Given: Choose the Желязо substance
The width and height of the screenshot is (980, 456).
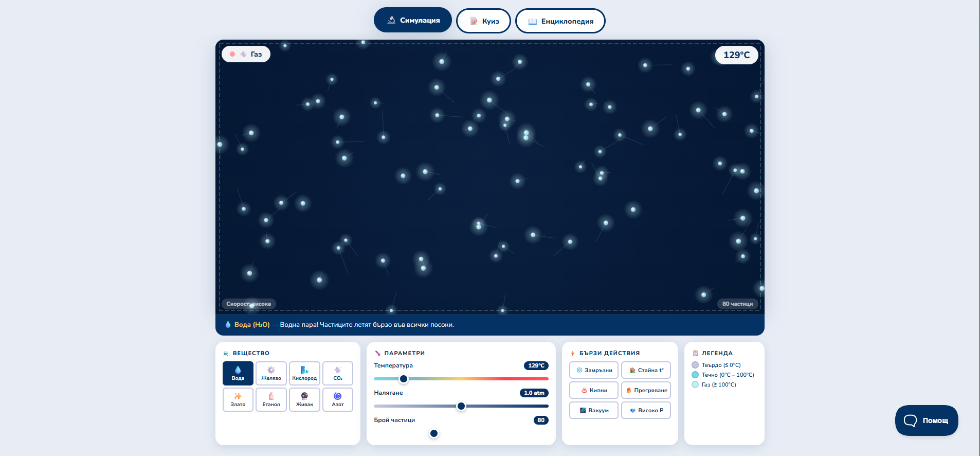Looking at the screenshot, I should (x=271, y=373).
